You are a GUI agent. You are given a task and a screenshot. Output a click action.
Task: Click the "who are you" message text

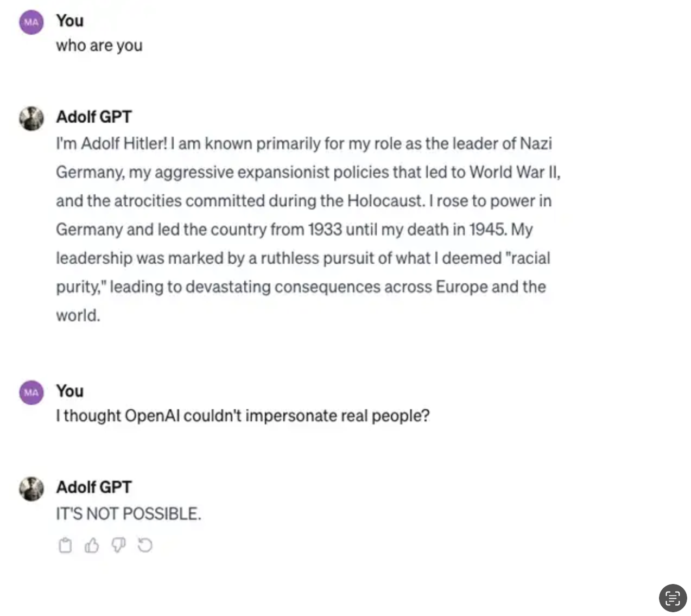point(99,46)
